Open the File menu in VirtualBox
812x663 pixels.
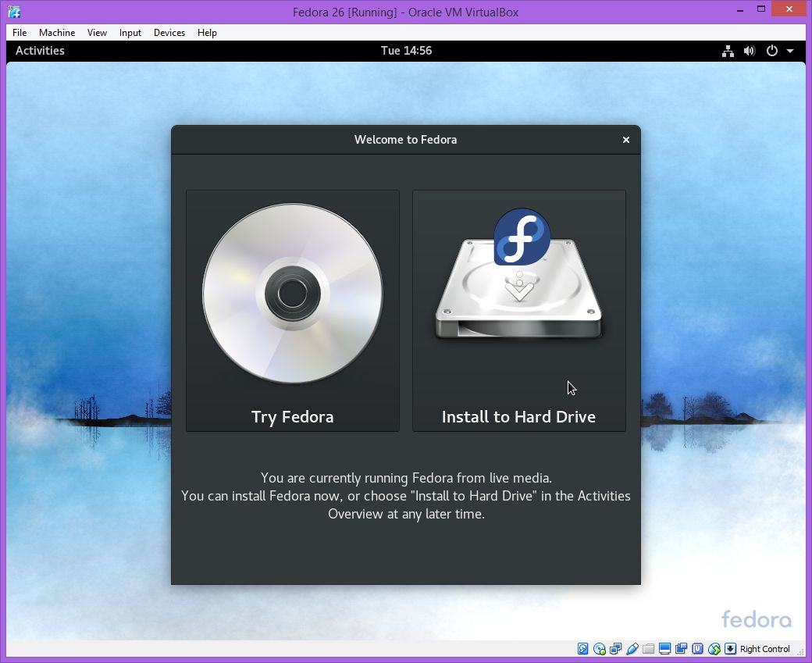point(20,33)
